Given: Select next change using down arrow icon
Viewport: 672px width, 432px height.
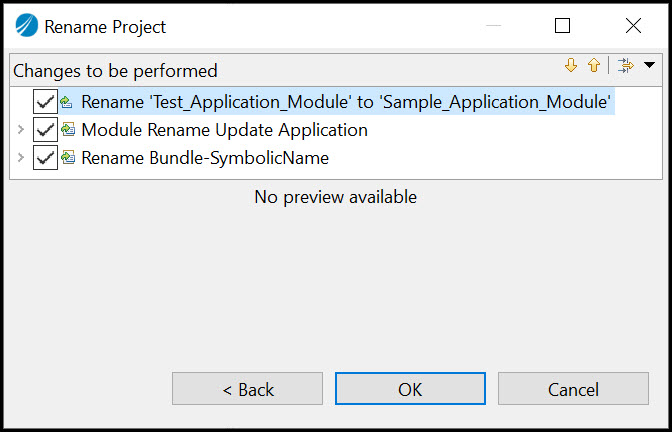Looking at the screenshot, I should (571, 66).
